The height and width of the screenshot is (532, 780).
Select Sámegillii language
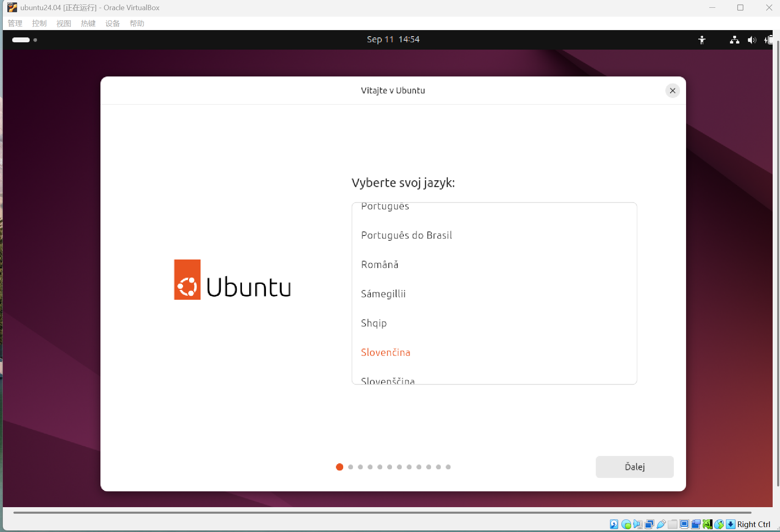[494, 294]
